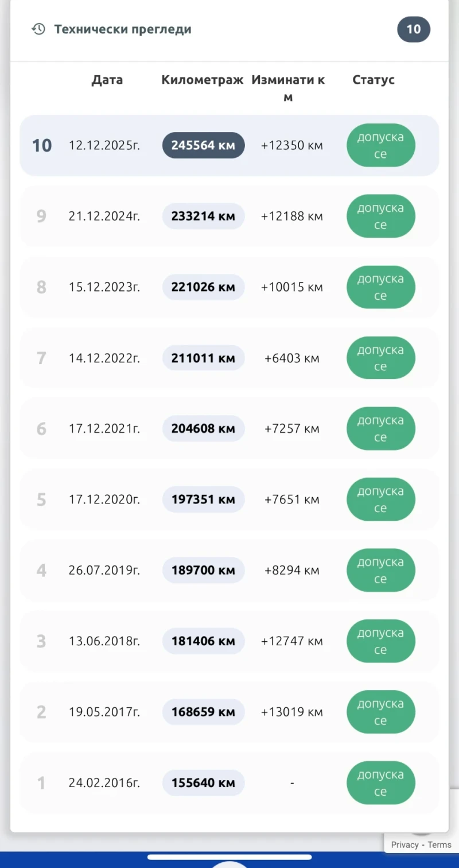This screenshot has height=868, width=459.
Task: Click the 233214 км mileage badge
Action: coord(203,216)
